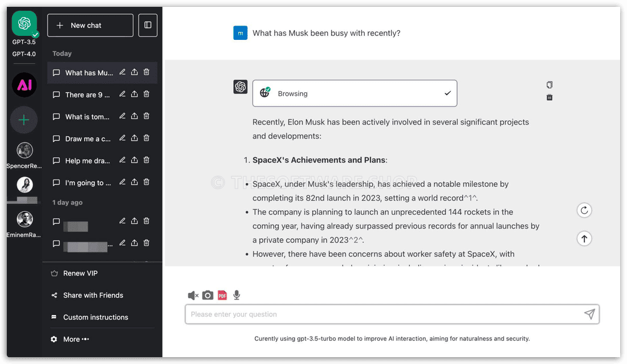The image size is (627, 364).
Task: Delete the 'Help me dra...' chat
Action: point(146,160)
